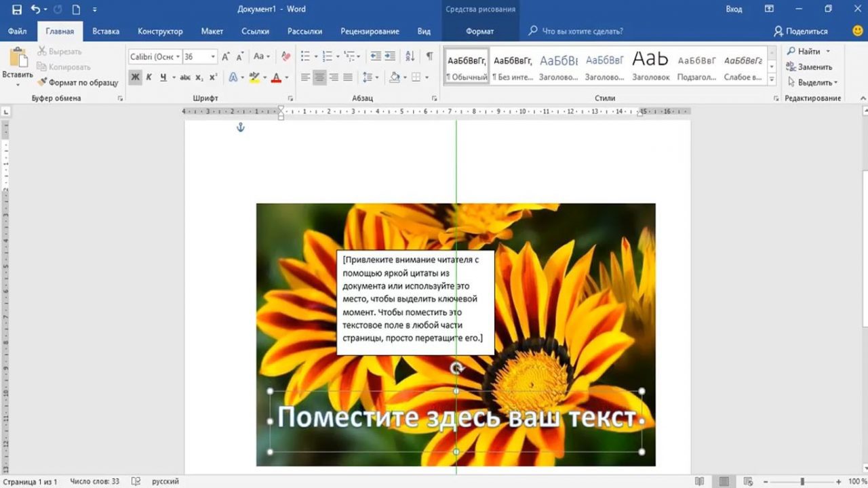Click the numbered list icon
This screenshot has height=488, width=868.
[328, 57]
